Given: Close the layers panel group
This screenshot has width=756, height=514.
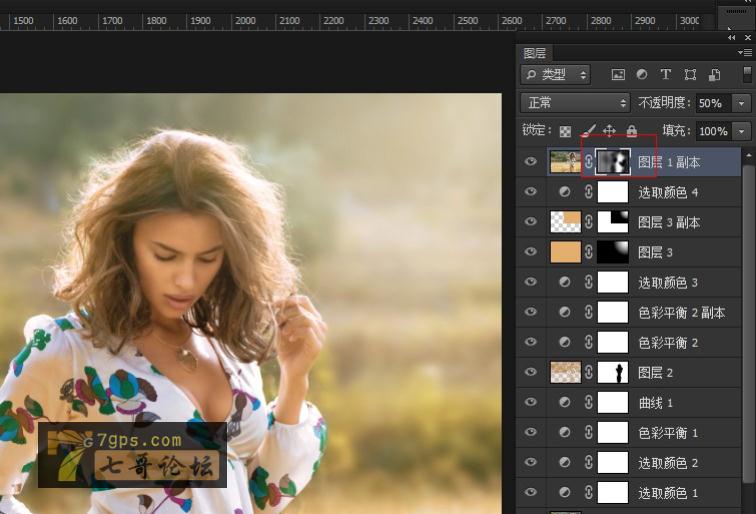Looking at the screenshot, I should tap(748, 38).
